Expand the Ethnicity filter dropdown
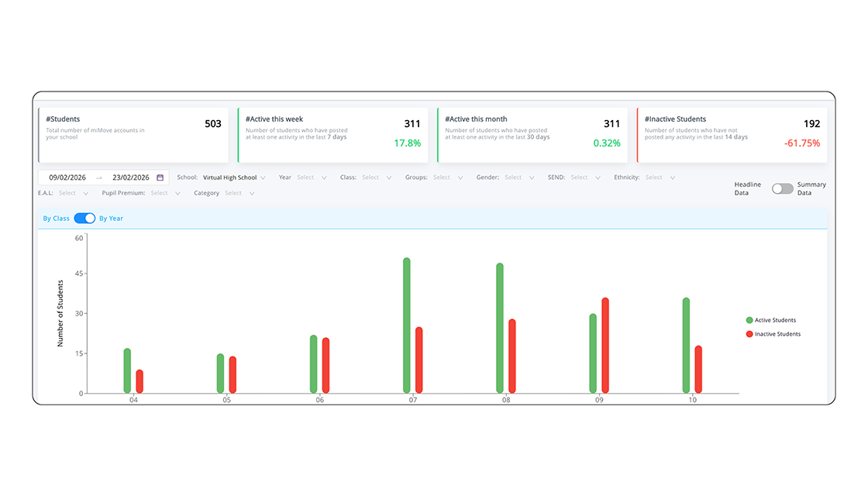 (x=659, y=177)
